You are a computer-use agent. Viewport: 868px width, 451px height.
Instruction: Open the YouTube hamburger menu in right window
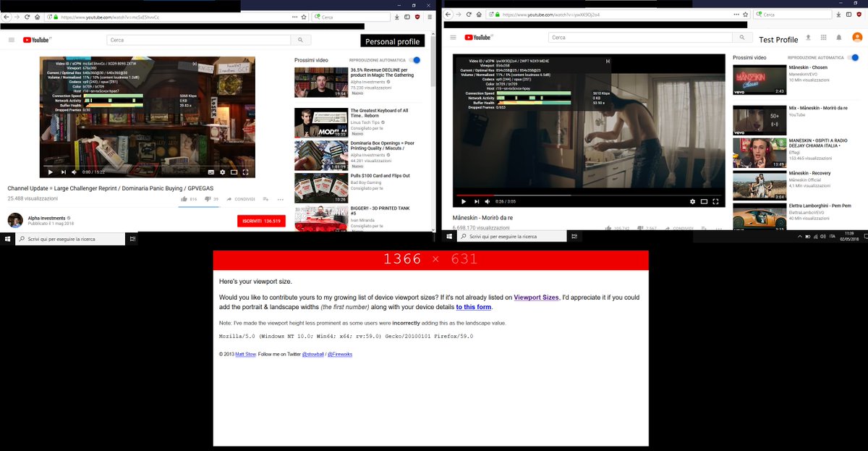point(453,37)
